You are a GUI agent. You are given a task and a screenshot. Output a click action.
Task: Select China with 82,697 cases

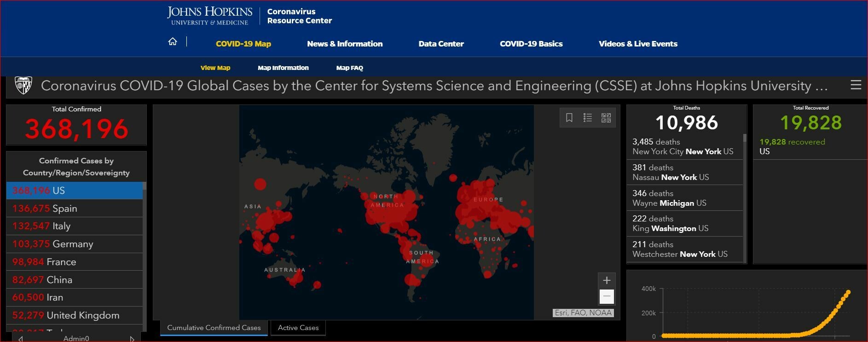tap(75, 280)
